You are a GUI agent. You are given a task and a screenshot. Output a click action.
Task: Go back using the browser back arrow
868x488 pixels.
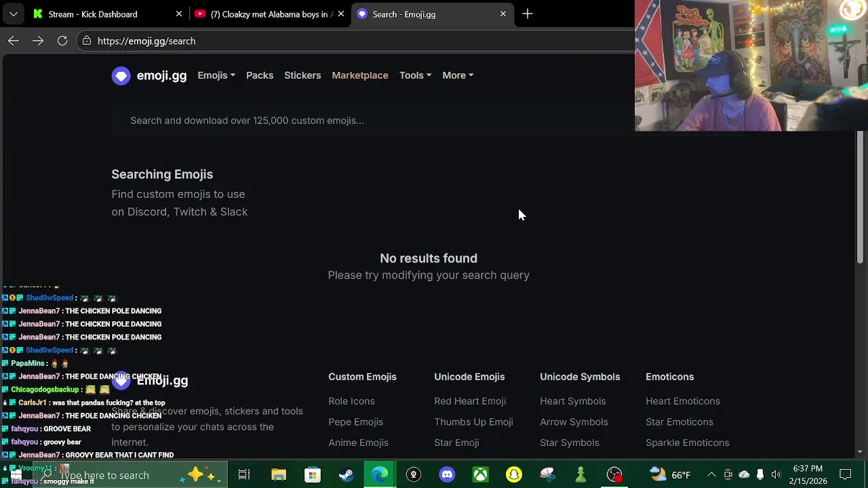(14, 41)
